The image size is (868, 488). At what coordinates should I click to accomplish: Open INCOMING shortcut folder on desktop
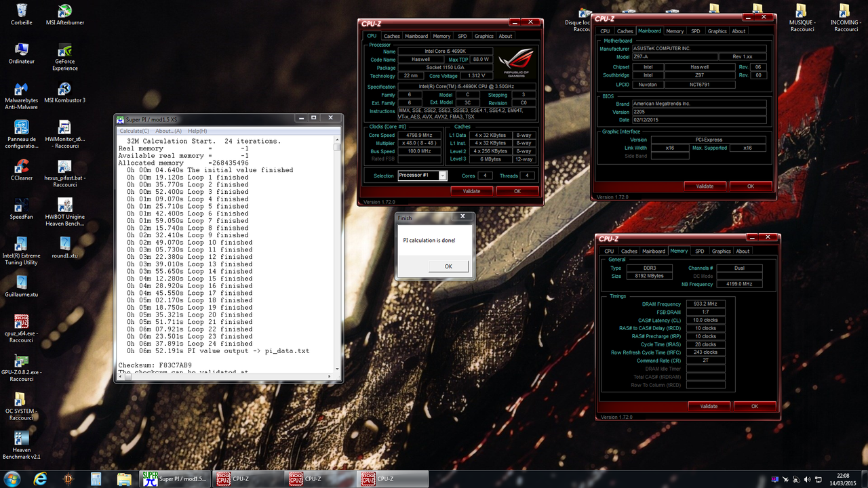(845, 18)
